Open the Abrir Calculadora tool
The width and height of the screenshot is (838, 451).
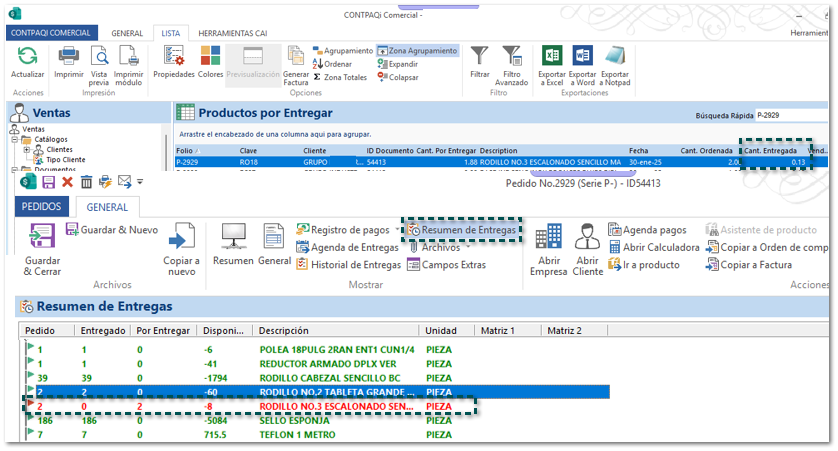tap(649, 247)
